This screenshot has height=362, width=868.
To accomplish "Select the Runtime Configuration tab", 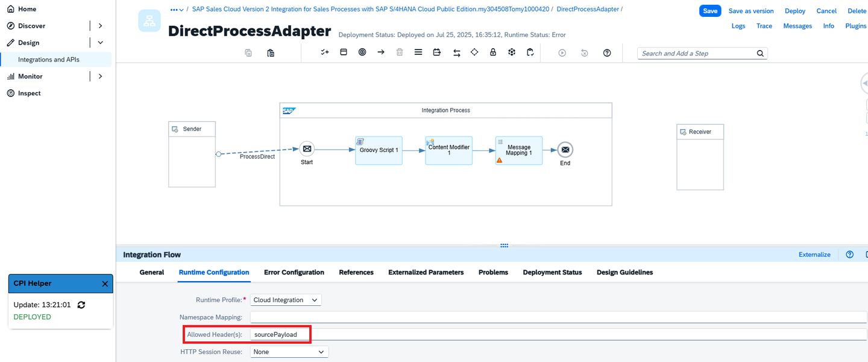I will click(214, 273).
